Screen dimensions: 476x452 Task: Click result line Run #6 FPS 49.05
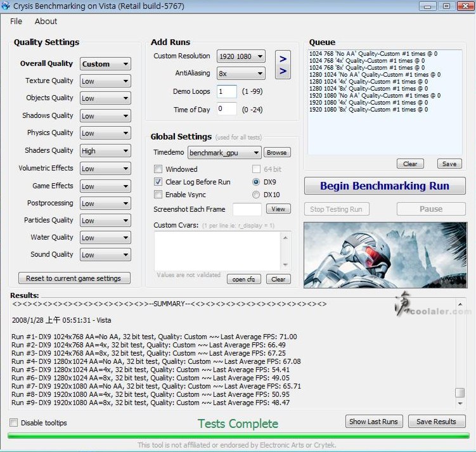(151, 378)
